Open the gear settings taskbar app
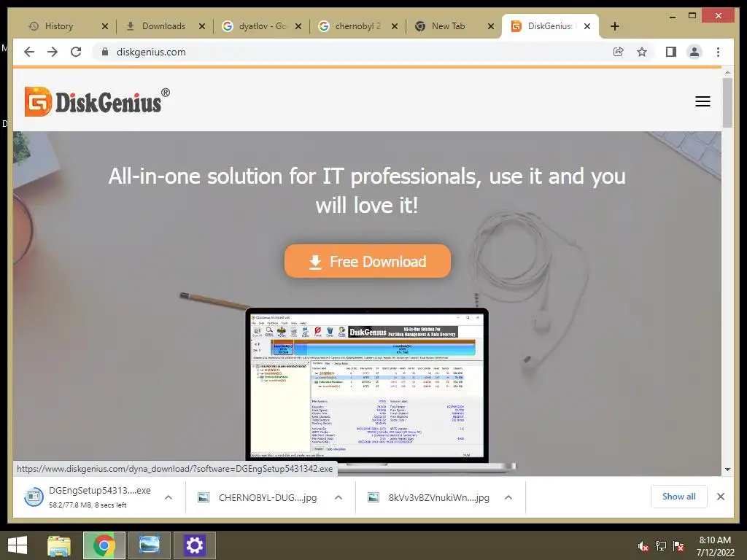Image resolution: width=747 pixels, height=560 pixels. 194,545
